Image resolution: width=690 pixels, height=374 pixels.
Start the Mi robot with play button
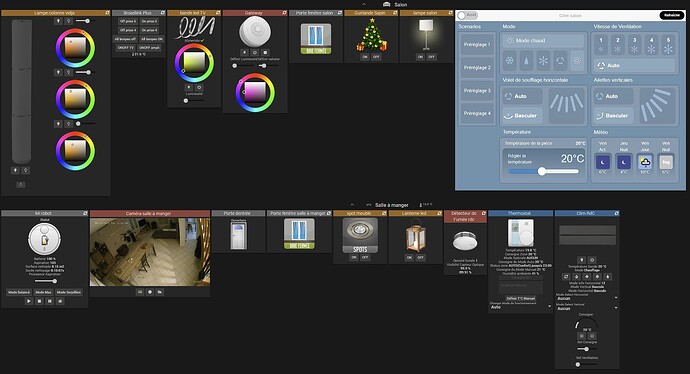[x=29, y=301]
